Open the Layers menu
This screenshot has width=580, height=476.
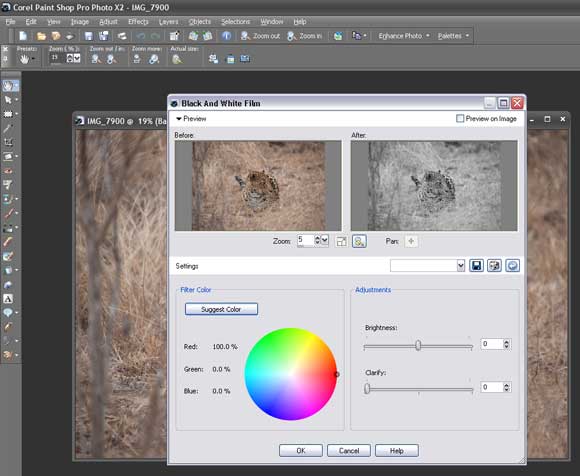169,22
